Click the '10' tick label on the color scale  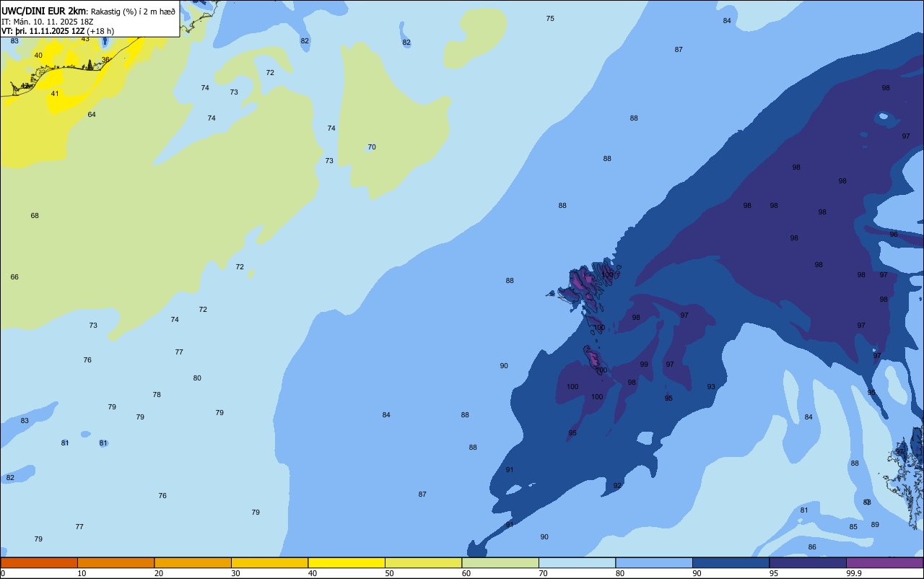click(x=82, y=573)
